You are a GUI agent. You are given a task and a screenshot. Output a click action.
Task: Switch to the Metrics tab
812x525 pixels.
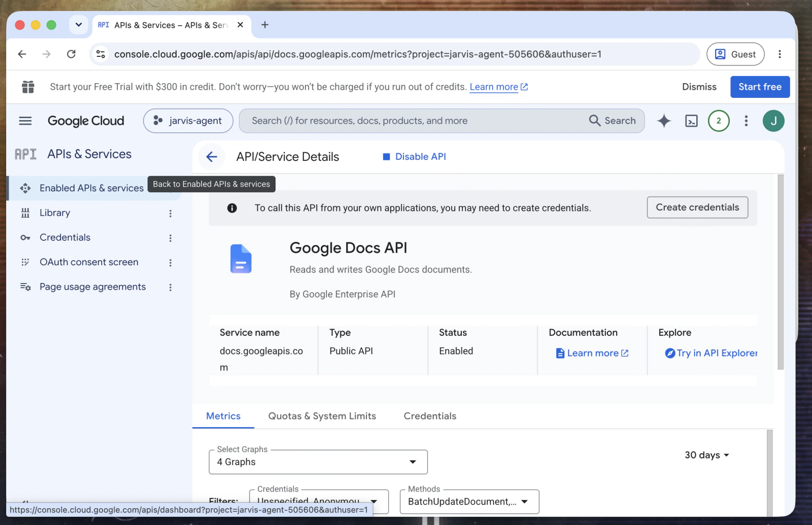point(223,416)
